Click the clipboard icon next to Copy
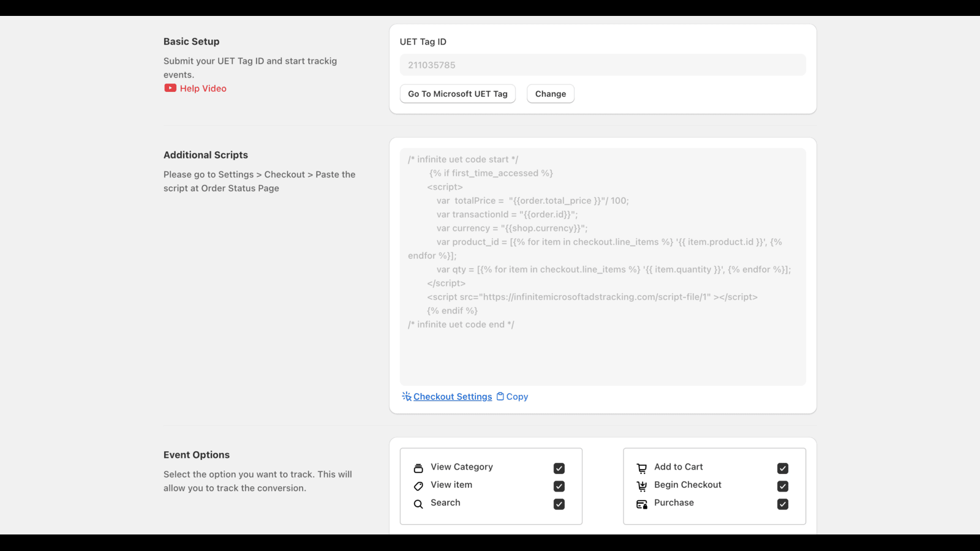 [499, 396]
